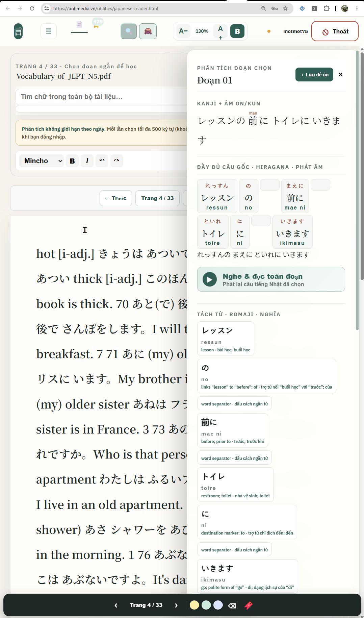364x618 pixels.
Task: Click the see-no-evil monkey icon
Action: [148, 31]
